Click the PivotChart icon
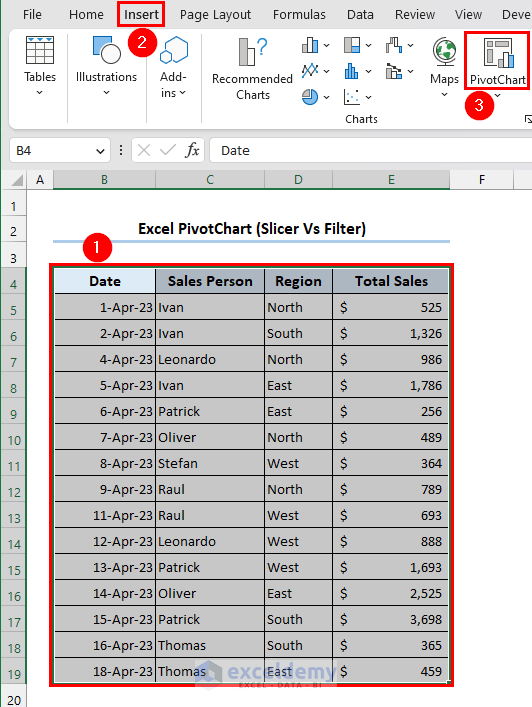 tap(498, 53)
